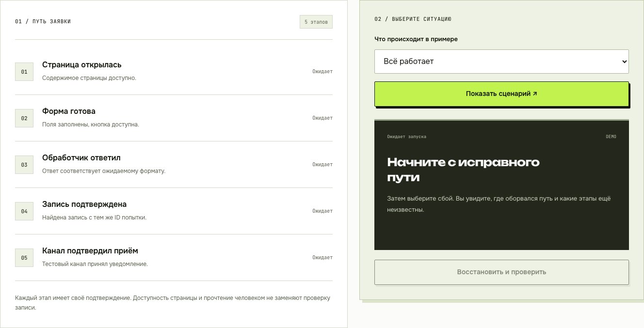Click 'Ожидает' status of 'Форма готова'
Image resolution: width=644 pixels, height=328 pixels.
(322, 118)
